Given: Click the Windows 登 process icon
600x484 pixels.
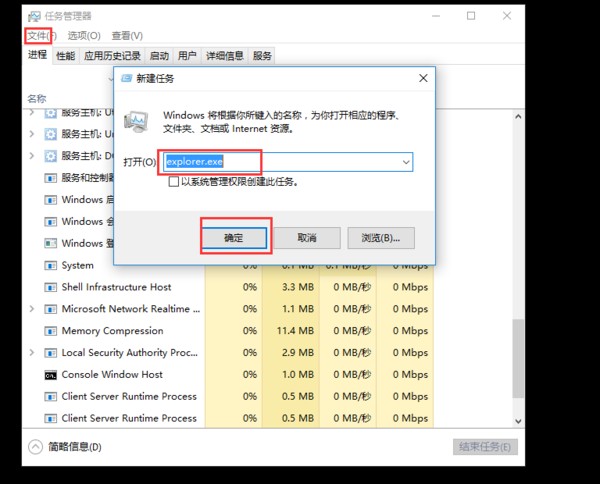Looking at the screenshot, I should point(51,243).
